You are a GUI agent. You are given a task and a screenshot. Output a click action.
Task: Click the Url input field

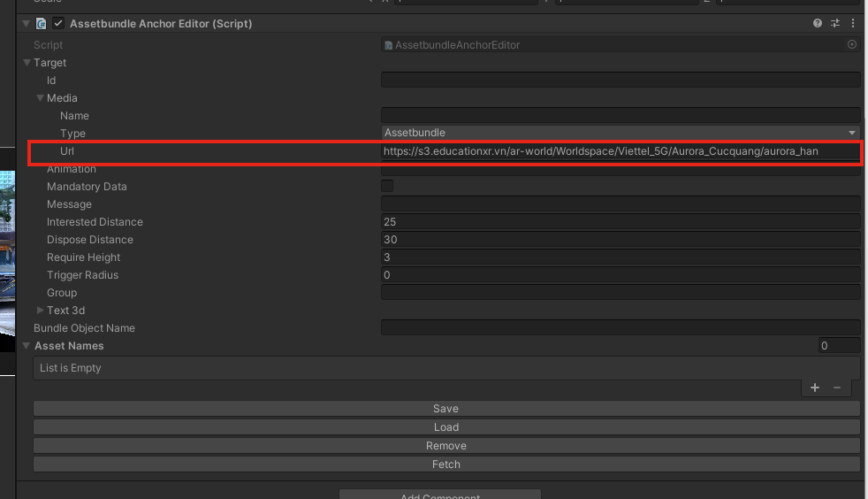621,151
